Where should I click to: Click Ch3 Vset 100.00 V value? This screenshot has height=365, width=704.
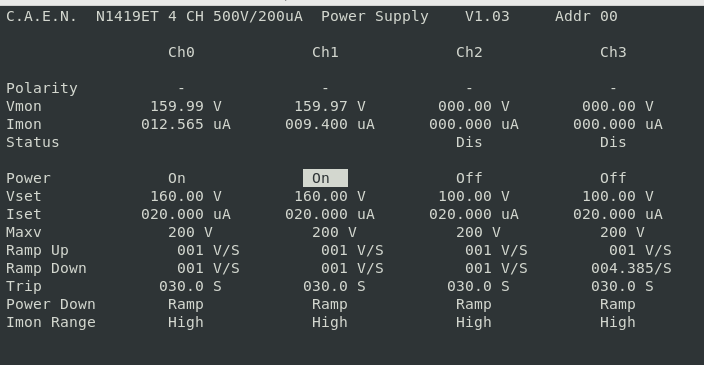[618, 196]
